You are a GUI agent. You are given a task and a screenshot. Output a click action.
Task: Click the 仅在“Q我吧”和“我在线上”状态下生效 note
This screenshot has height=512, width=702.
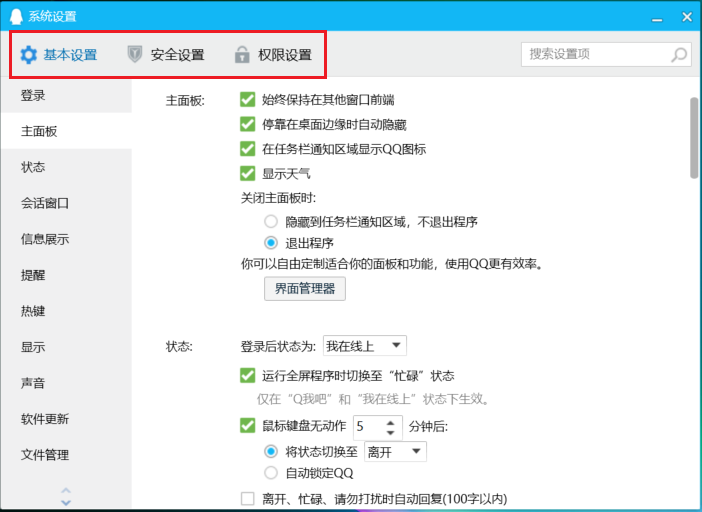point(373,399)
